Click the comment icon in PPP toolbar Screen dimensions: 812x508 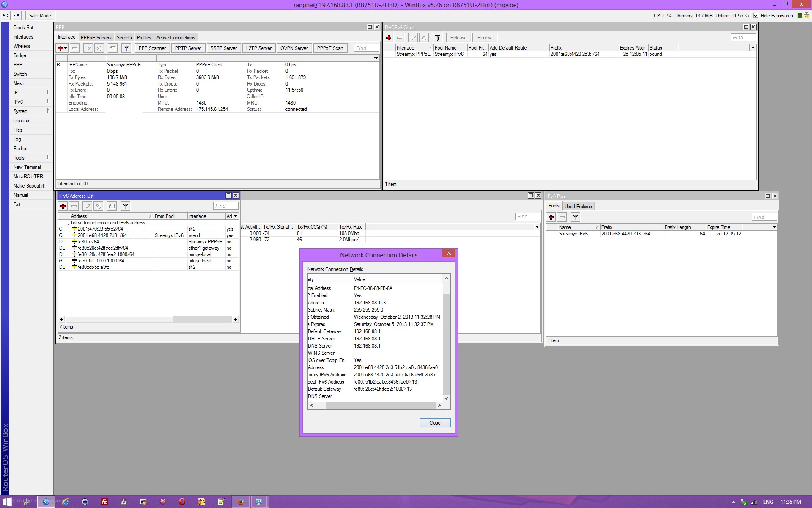coord(112,48)
